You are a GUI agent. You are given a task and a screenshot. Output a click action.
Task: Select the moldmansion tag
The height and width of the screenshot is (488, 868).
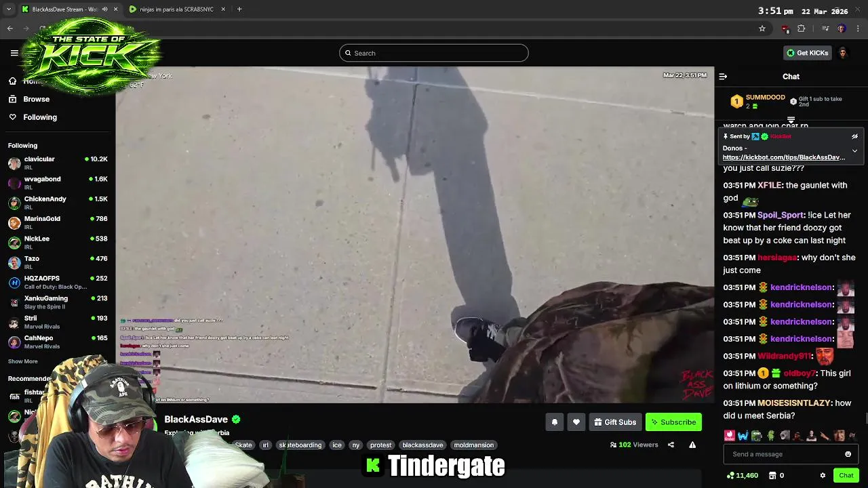(x=473, y=445)
